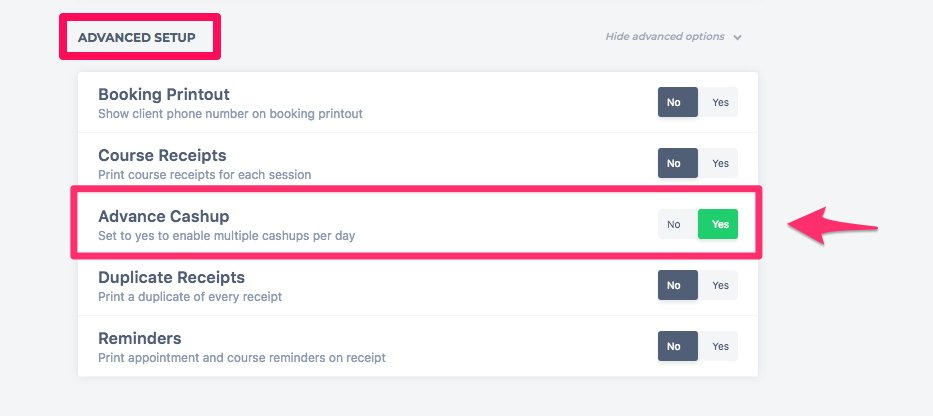
Task: Select No on Course Receipts toggle
Action: (677, 163)
